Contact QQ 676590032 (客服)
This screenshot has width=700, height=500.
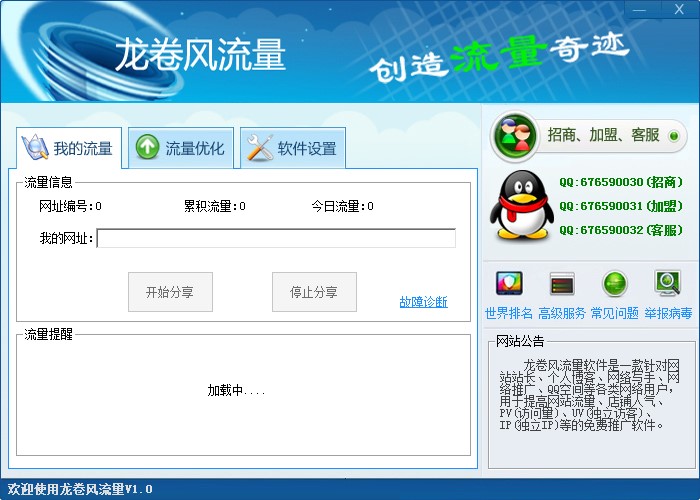[x=620, y=230]
